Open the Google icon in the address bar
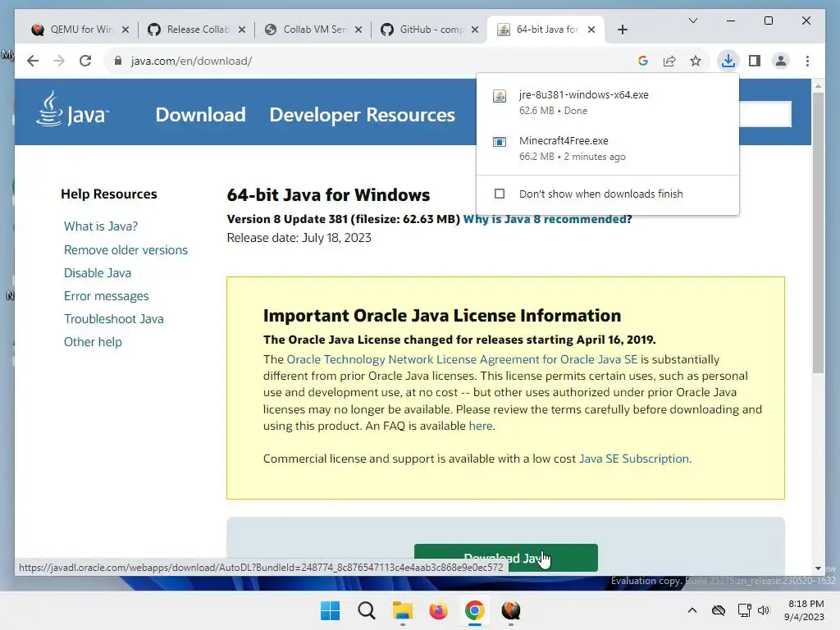Image resolution: width=840 pixels, height=630 pixels. coord(643,61)
